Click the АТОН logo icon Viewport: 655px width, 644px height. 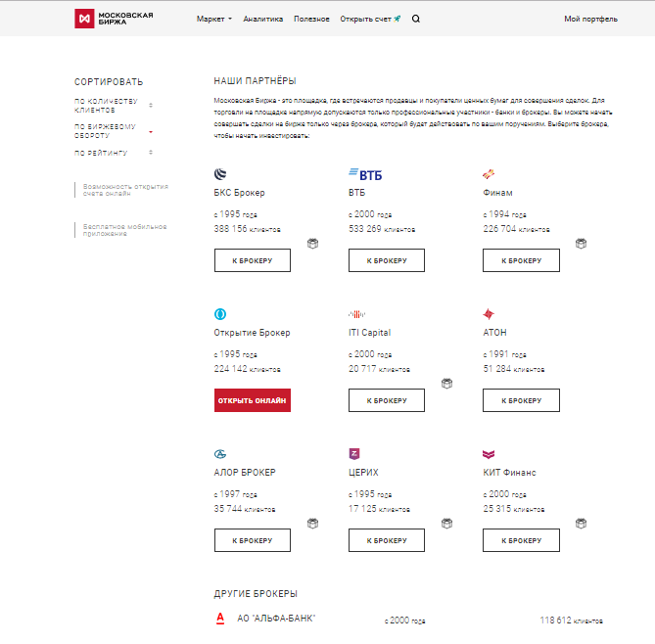[x=489, y=313]
